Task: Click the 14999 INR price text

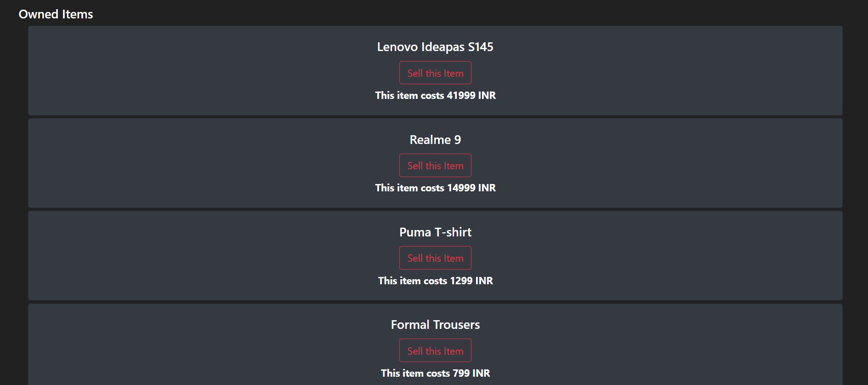Action: pyautogui.click(x=435, y=188)
